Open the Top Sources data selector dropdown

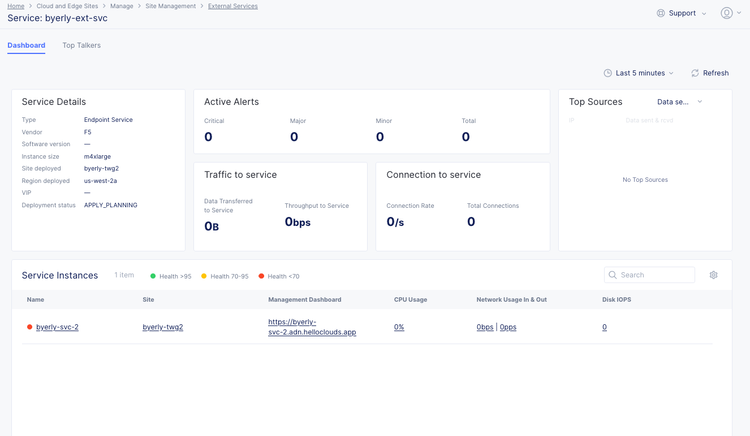pos(680,102)
